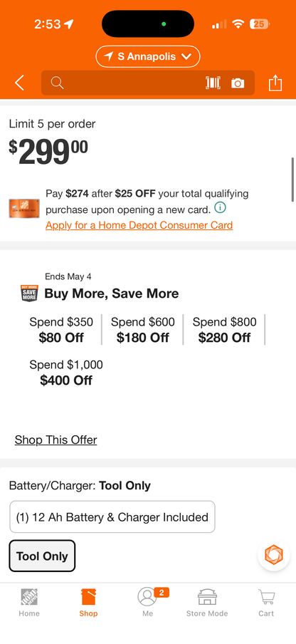The height and width of the screenshot is (644, 296).
Task: Tap the Home Depot credit card image
Action: (24, 209)
